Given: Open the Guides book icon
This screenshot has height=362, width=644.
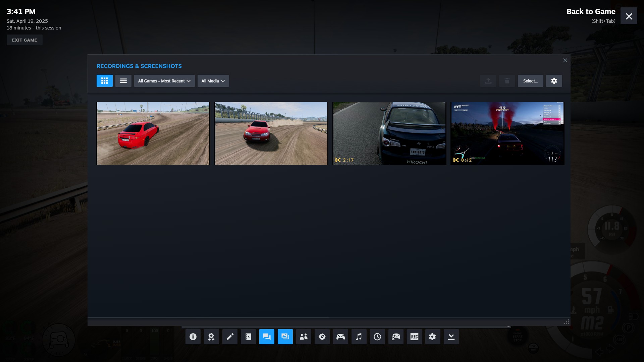Looking at the screenshot, I should 248,337.
